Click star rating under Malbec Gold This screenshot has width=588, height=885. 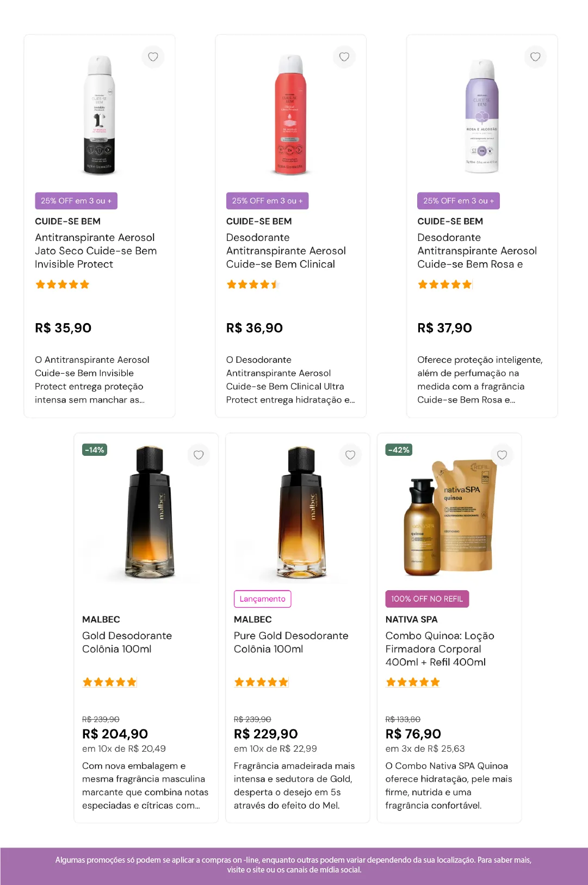point(109,682)
